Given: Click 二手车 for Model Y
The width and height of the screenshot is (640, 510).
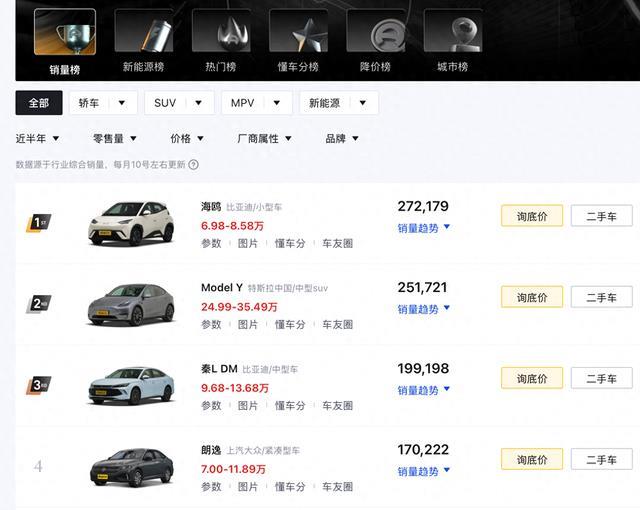Looking at the screenshot, I should pyautogui.click(x=602, y=297).
